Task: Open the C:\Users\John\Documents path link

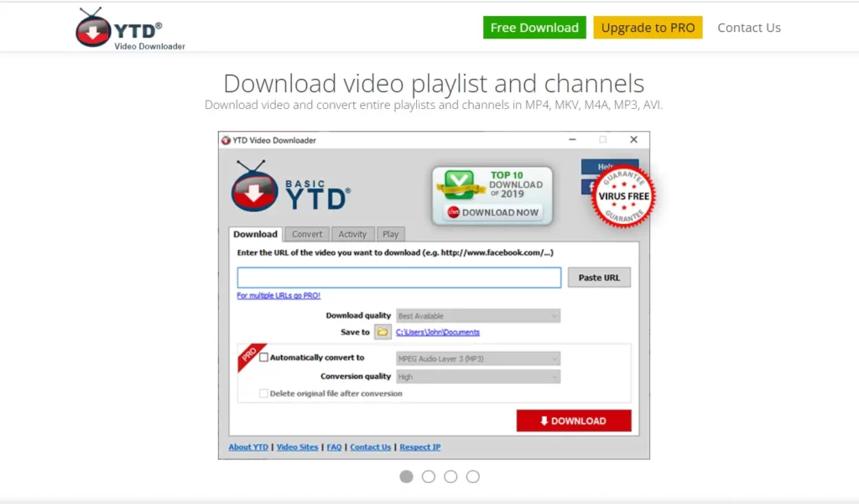Action: 438,332
